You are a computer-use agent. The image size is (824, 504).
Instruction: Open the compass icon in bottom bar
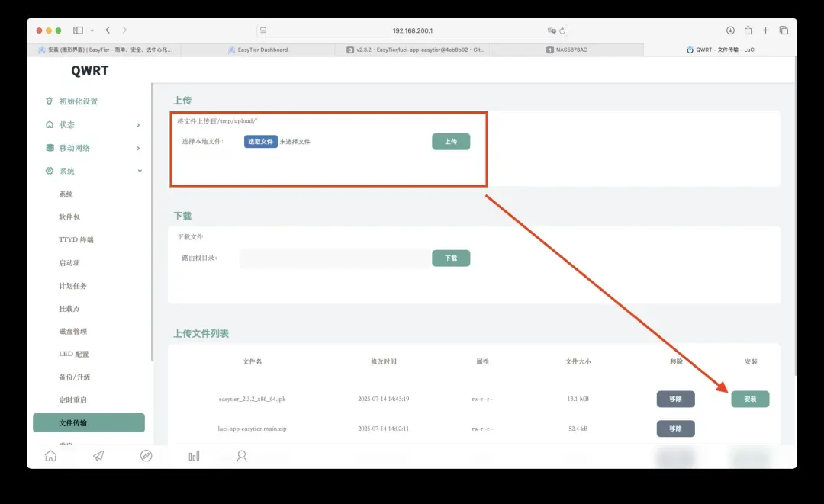(146, 456)
